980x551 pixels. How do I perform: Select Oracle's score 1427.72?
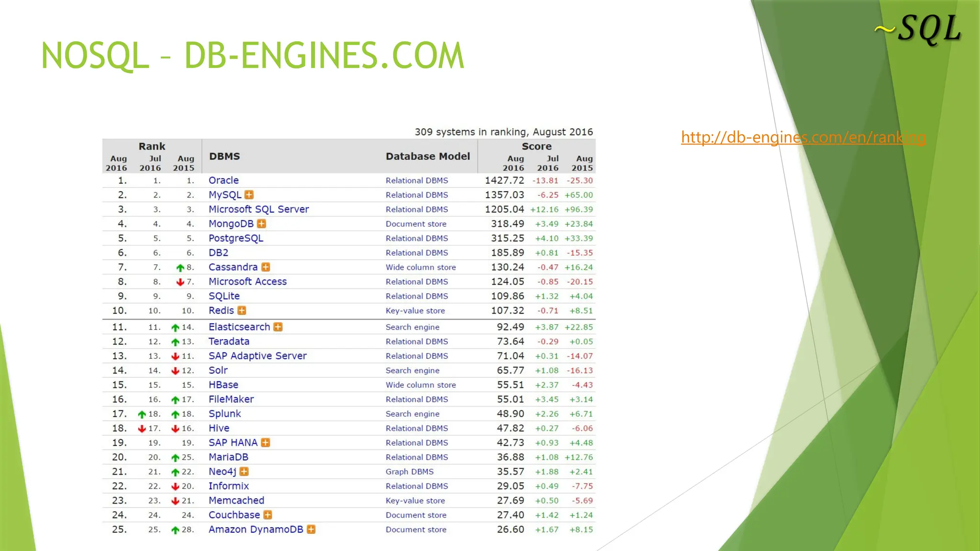(x=504, y=180)
